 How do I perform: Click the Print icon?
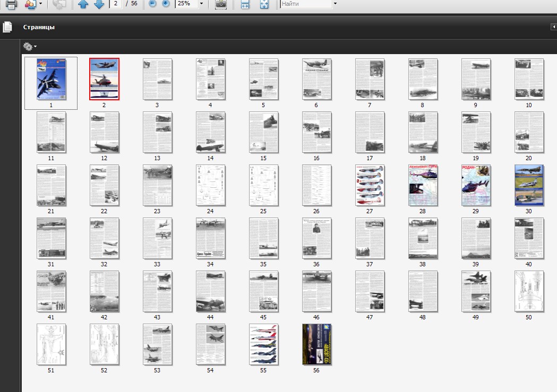point(11,5)
